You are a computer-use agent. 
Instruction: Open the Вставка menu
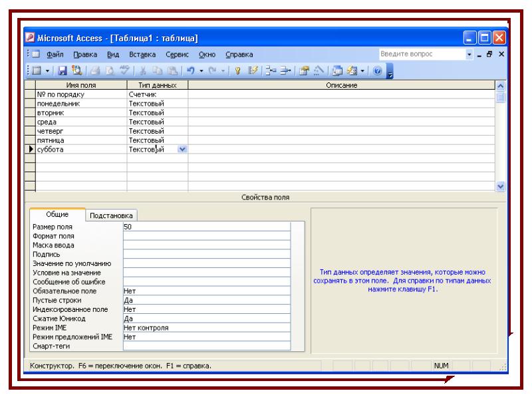(x=142, y=54)
